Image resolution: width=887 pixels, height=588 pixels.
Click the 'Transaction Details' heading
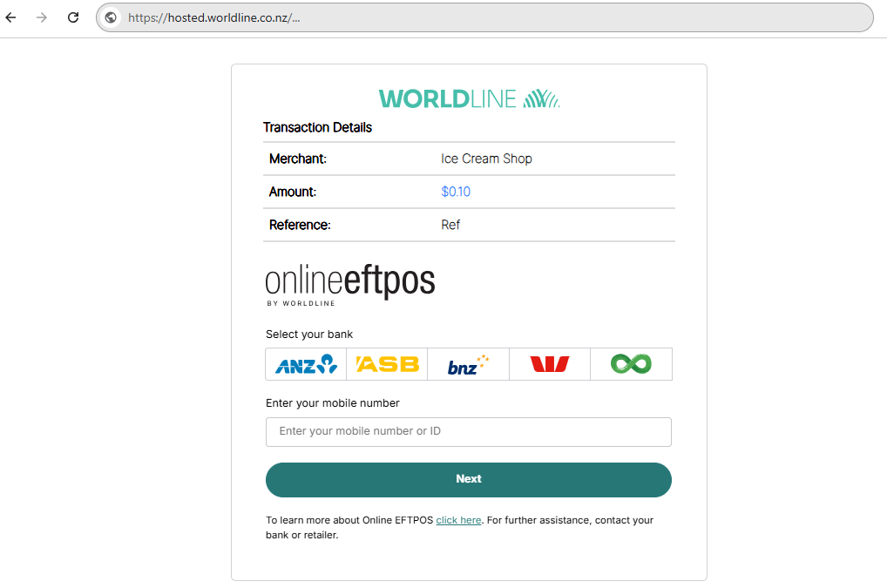click(x=317, y=128)
